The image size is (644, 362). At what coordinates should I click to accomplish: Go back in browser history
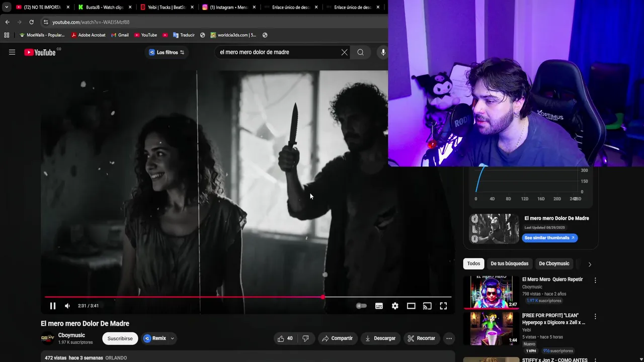click(x=7, y=22)
